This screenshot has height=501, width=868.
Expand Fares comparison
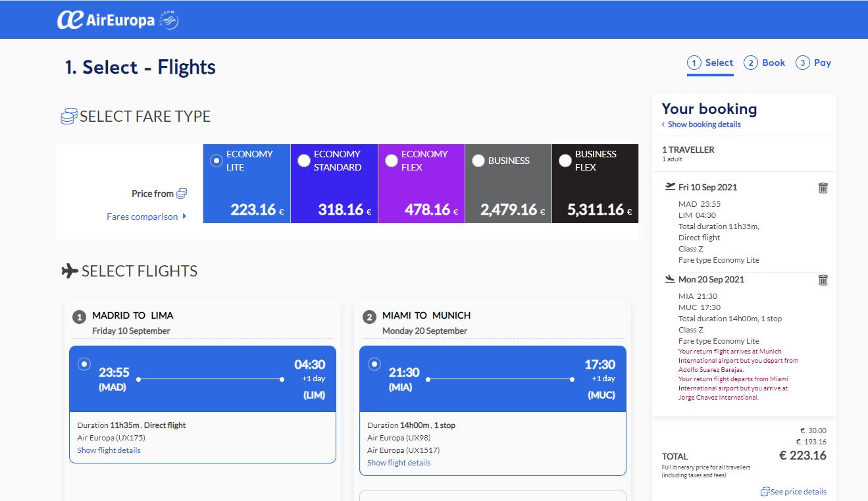click(147, 217)
